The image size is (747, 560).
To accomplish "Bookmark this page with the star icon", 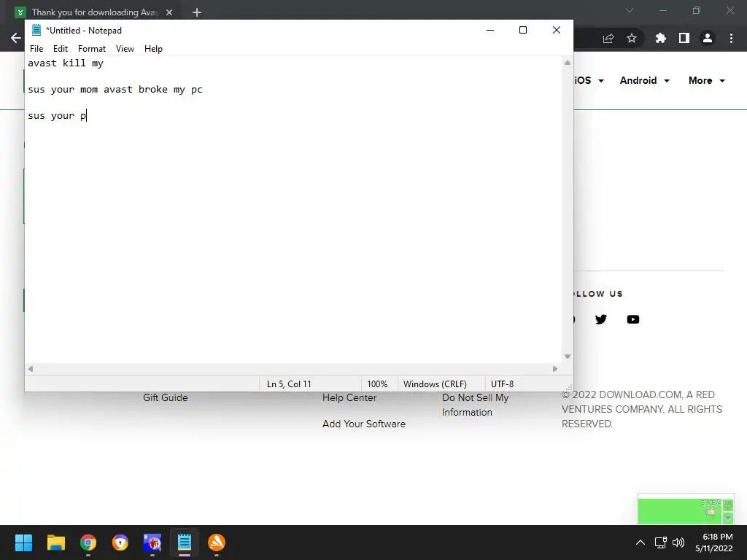I will (x=632, y=38).
